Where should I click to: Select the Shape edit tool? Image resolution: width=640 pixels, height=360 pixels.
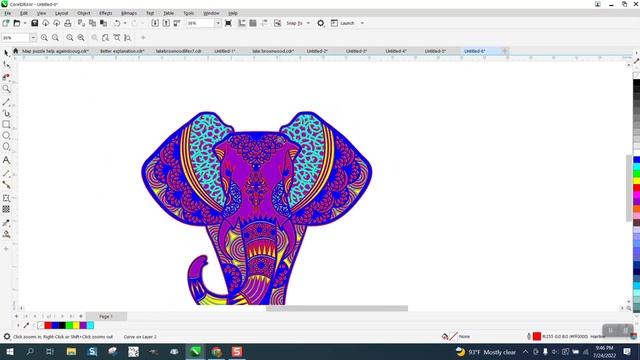click(x=6, y=64)
